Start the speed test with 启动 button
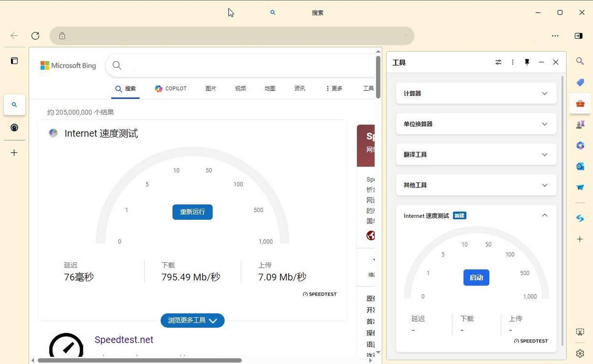Viewport: 593px width, 364px height. [476, 277]
